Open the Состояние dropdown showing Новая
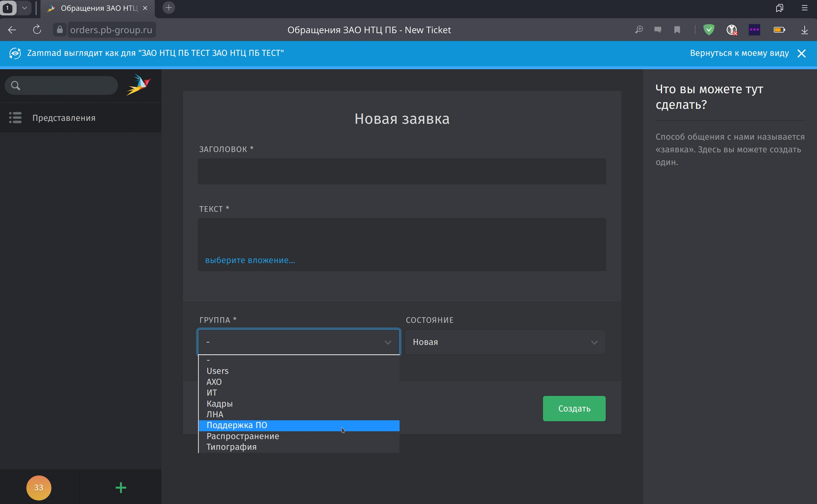 pyautogui.click(x=505, y=342)
